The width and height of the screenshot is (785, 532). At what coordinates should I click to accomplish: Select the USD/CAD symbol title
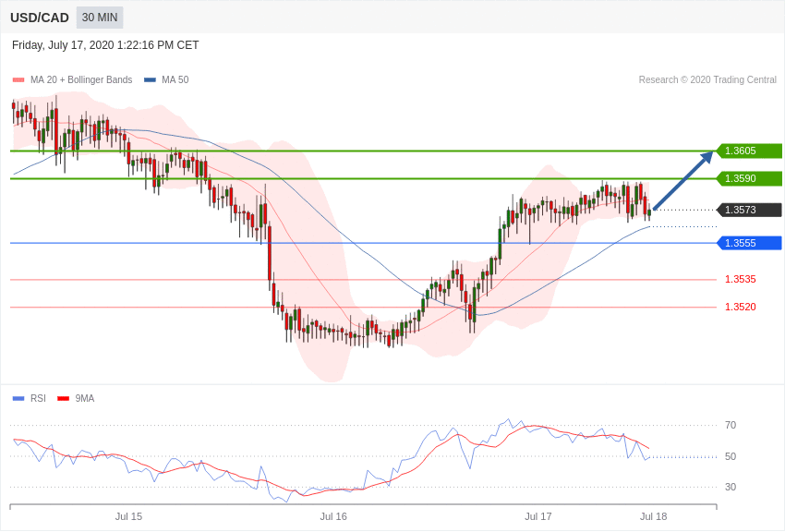point(40,18)
